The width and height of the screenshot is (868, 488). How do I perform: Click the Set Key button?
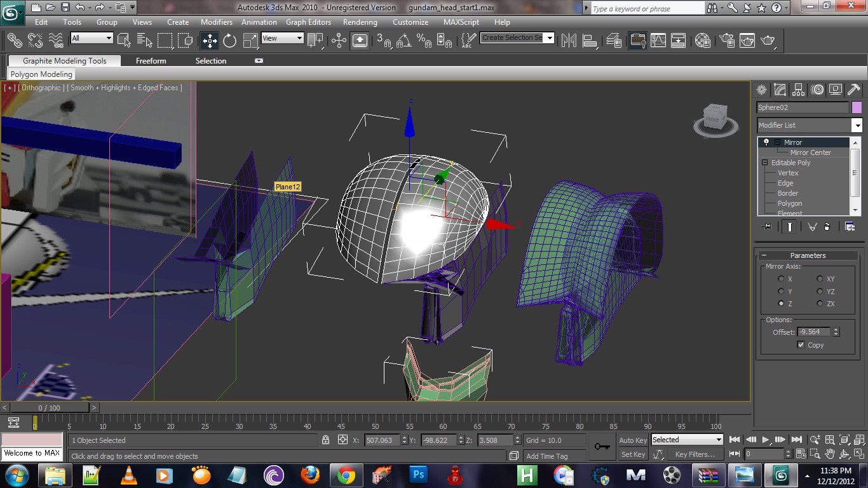[633, 454]
